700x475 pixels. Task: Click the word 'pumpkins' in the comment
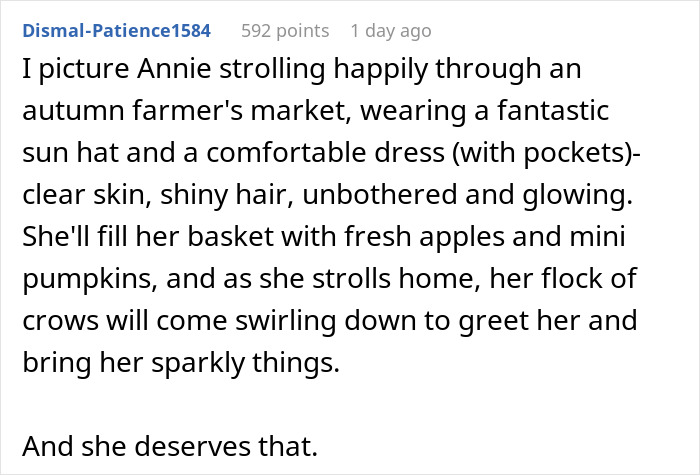(93, 279)
